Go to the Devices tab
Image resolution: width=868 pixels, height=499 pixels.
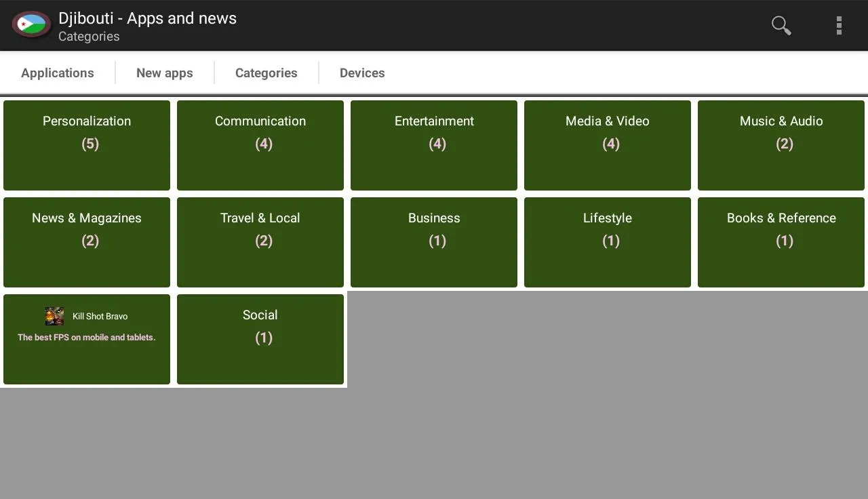[x=362, y=73]
